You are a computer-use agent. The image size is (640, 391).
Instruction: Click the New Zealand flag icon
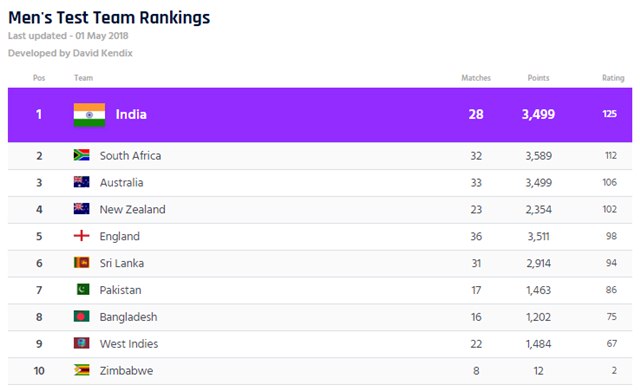[x=82, y=209]
